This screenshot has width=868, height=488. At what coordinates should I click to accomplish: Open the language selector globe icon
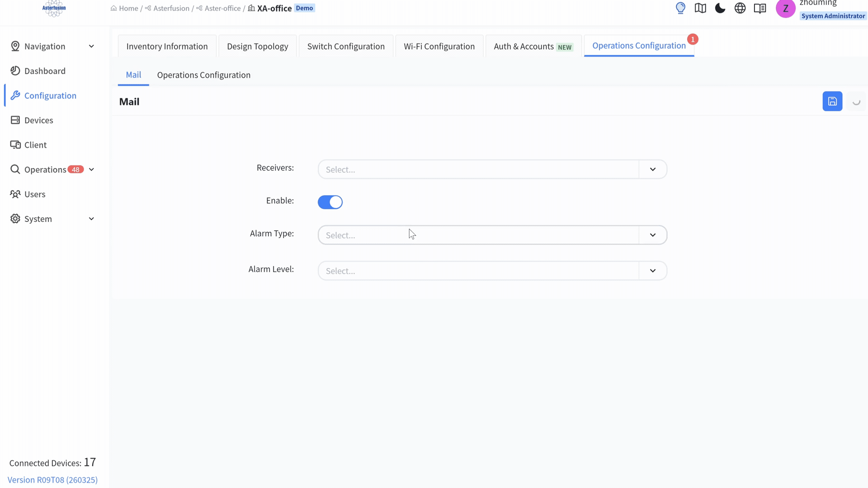click(x=740, y=8)
